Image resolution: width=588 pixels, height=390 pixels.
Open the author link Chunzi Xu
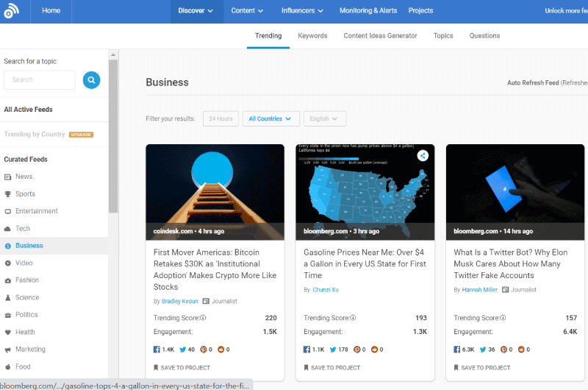click(326, 290)
